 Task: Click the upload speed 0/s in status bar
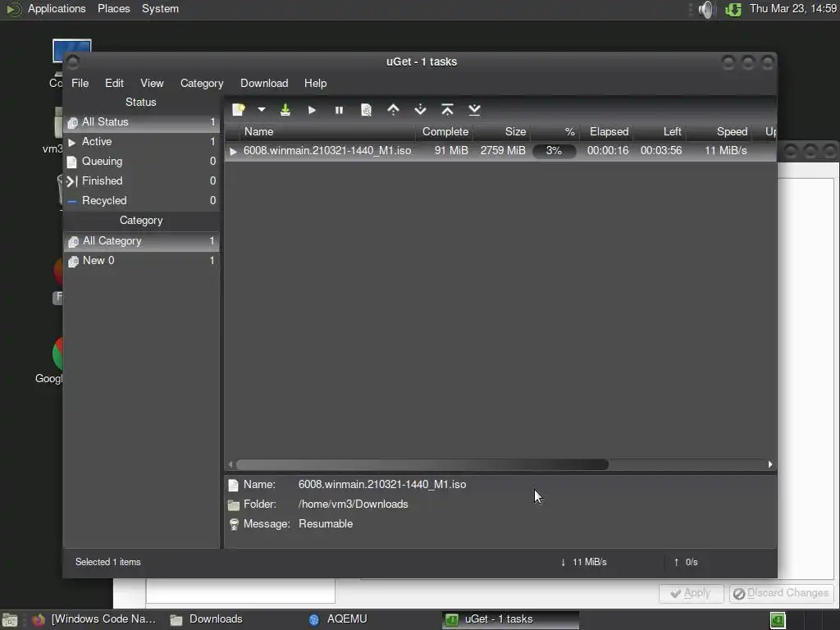686,562
